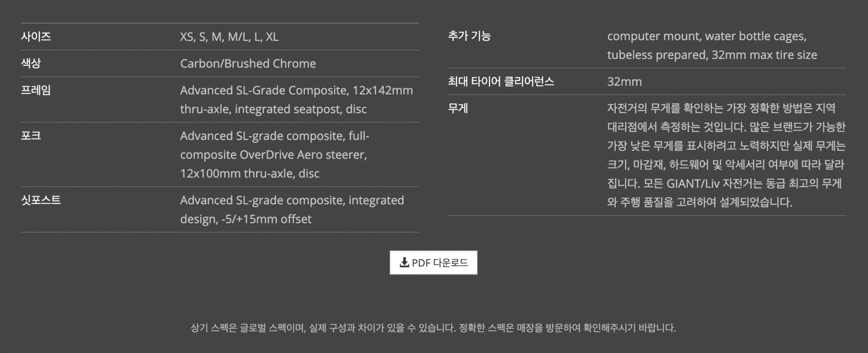Select the 싯포스트 row label
The image size is (868, 353).
tap(41, 200)
